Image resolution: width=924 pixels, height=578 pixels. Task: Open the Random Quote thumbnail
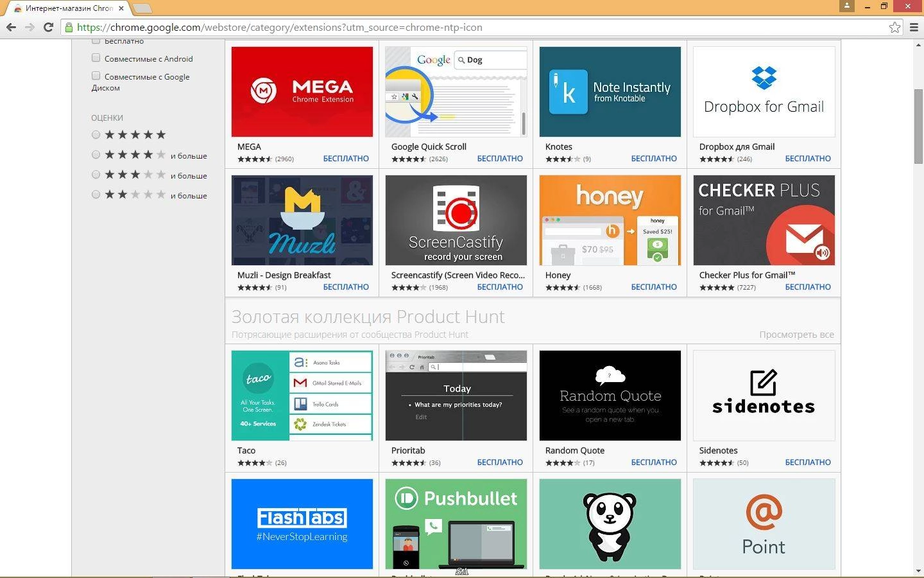pos(610,395)
